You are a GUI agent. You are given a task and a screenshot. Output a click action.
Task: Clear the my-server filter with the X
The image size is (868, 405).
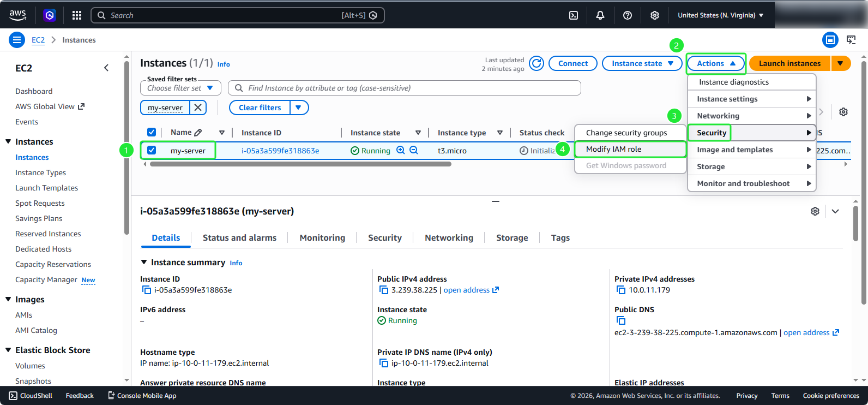click(198, 108)
